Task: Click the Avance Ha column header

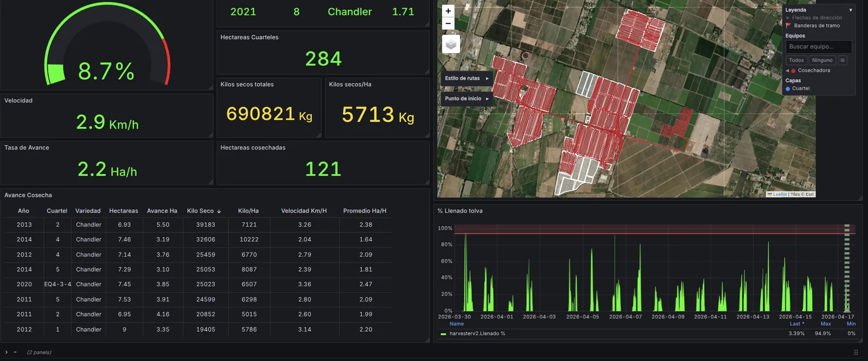Action: pyautogui.click(x=162, y=211)
